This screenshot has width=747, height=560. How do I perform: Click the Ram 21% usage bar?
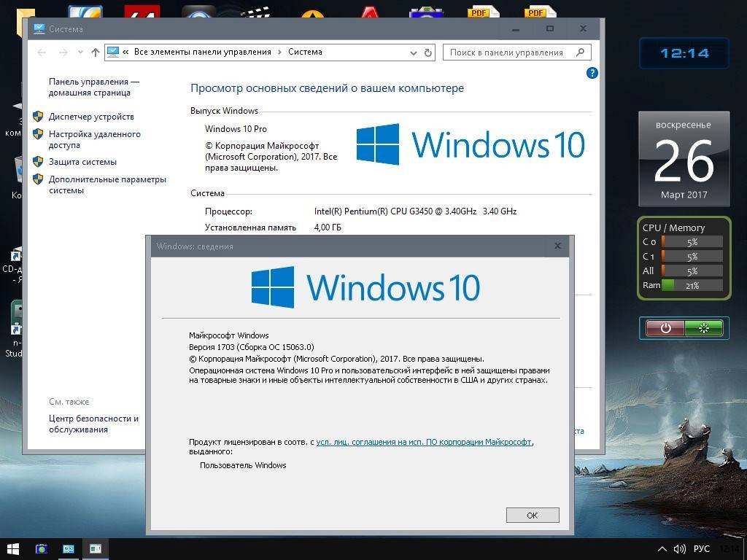pos(692,286)
